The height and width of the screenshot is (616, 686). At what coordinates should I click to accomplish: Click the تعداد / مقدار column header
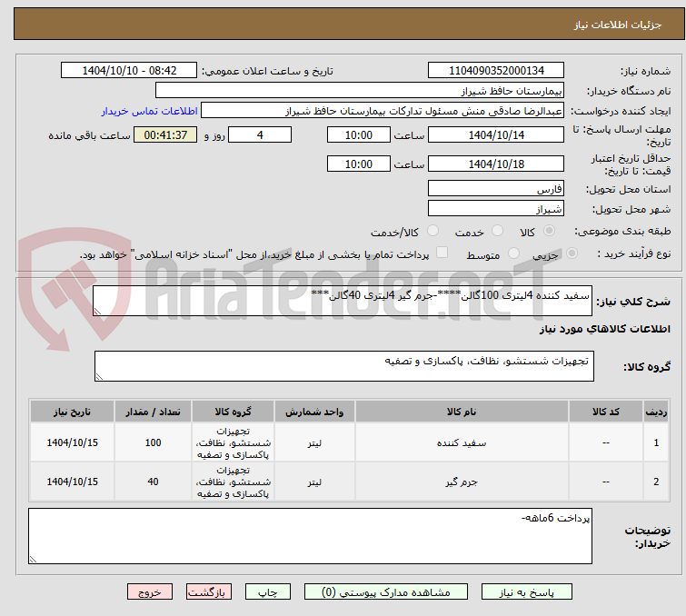153,412
